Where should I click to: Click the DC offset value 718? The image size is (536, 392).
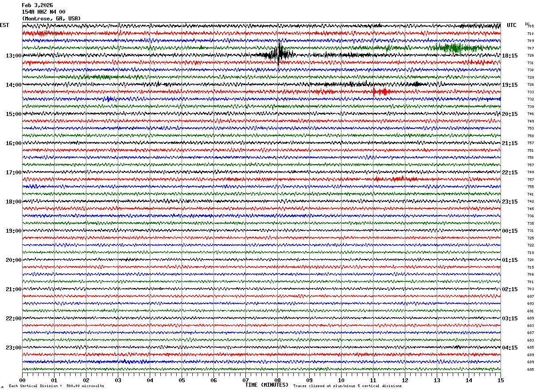click(x=530, y=253)
